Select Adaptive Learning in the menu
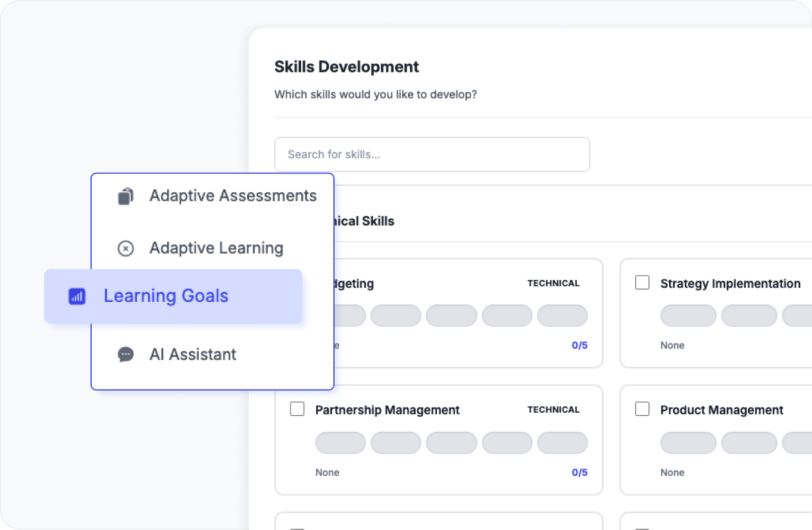812x530 pixels. pyautogui.click(x=216, y=248)
